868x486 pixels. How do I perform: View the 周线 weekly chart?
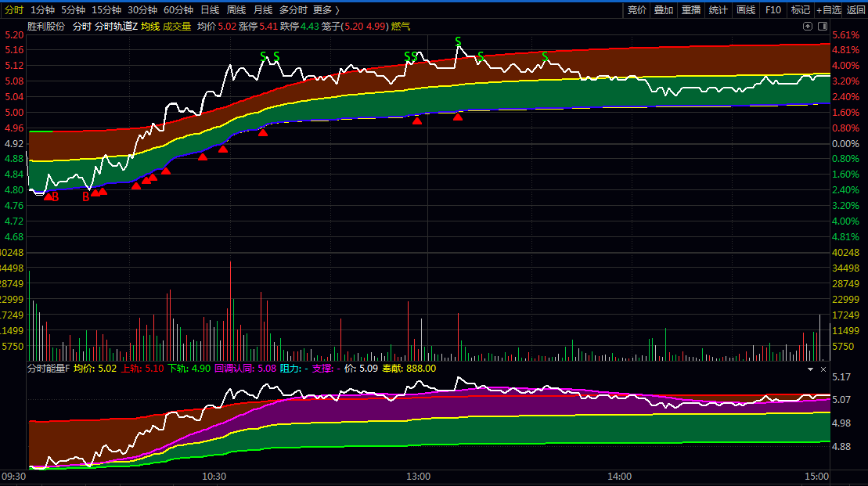pyautogui.click(x=236, y=10)
